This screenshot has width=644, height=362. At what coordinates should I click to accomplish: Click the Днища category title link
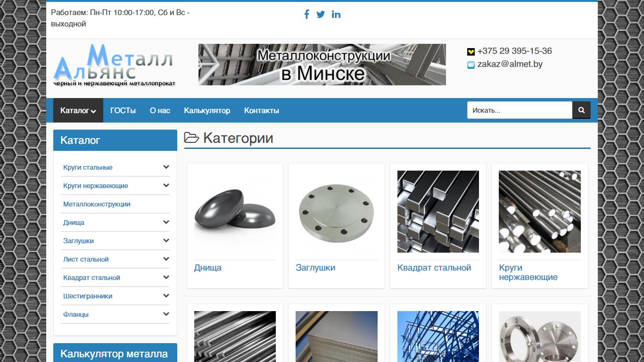point(208,268)
